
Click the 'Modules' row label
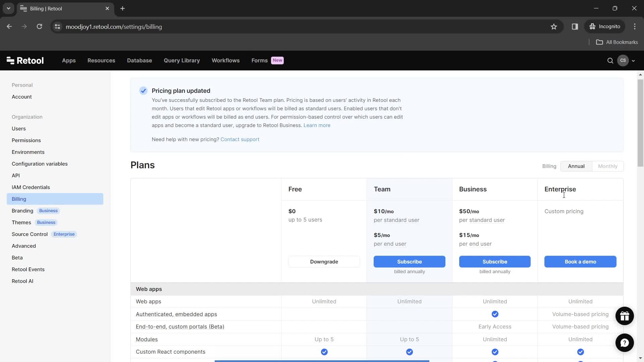point(147,340)
